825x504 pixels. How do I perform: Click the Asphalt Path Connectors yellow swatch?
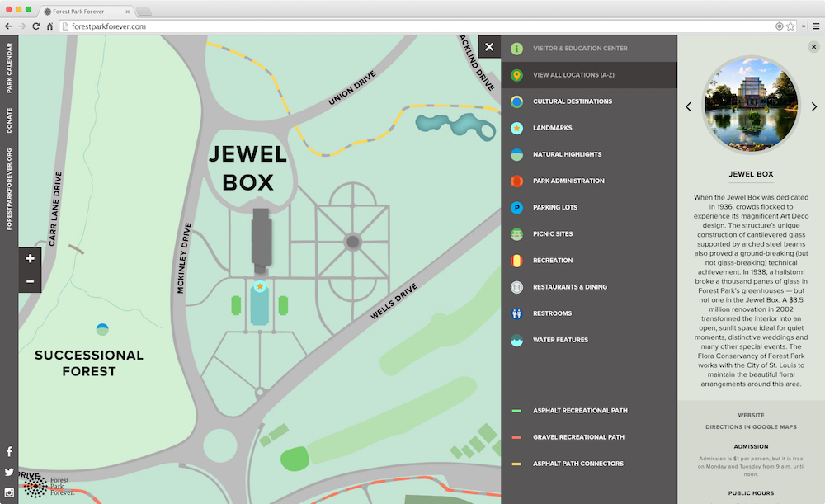click(x=516, y=464)
